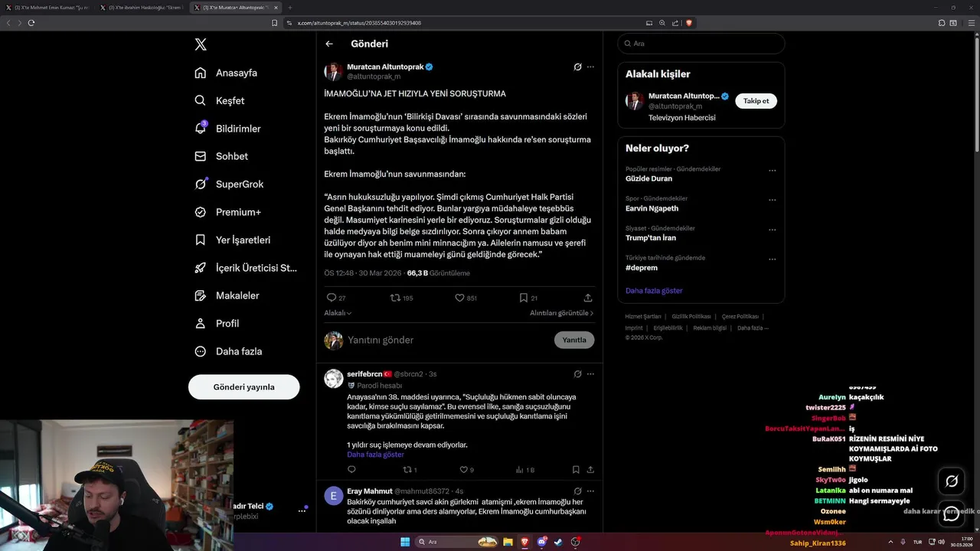Open the Alakalı sort dropdown
This screenshot has height=551, width=980.
(x=338, y=313)
